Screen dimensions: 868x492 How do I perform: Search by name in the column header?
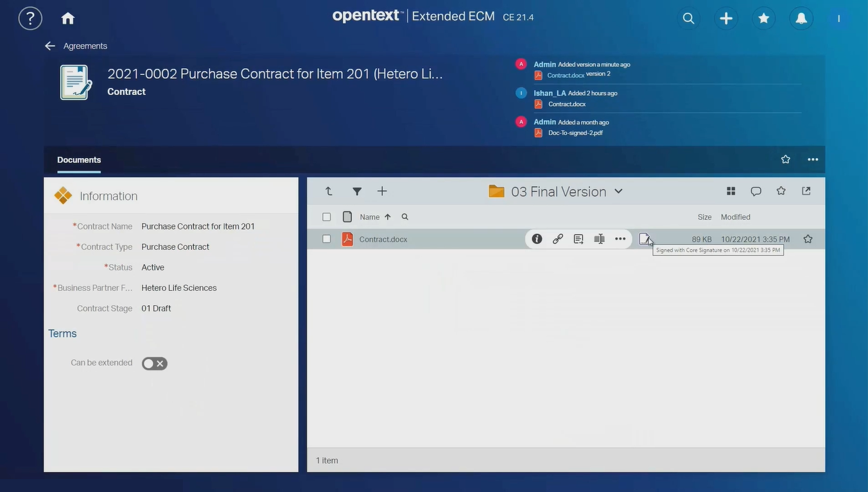click(404, 217)
